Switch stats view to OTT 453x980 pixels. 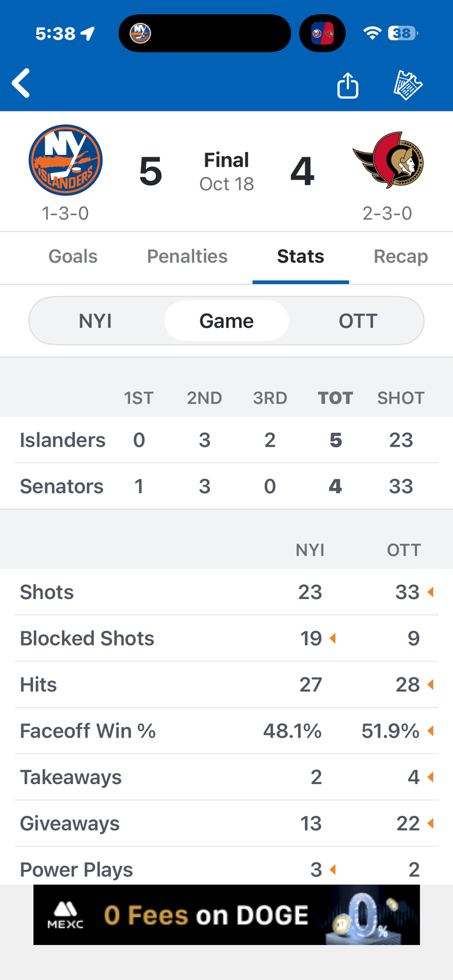pyautogui.click(x=358, y=321)
